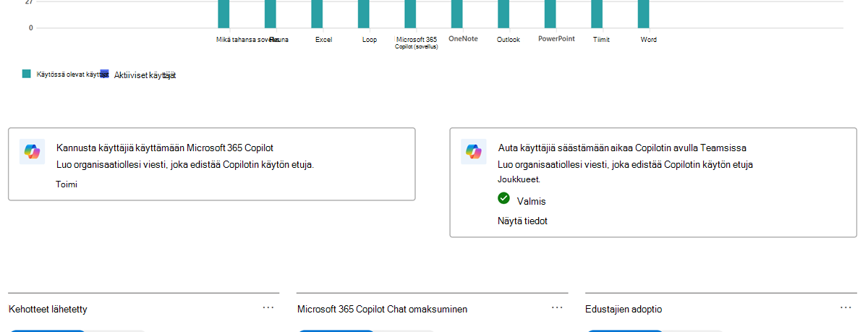Viewport: 868px width, 332px height.
Task: Click the Copilot icon in the Kannusta käyttäjiä card
Action: [32, 151]
